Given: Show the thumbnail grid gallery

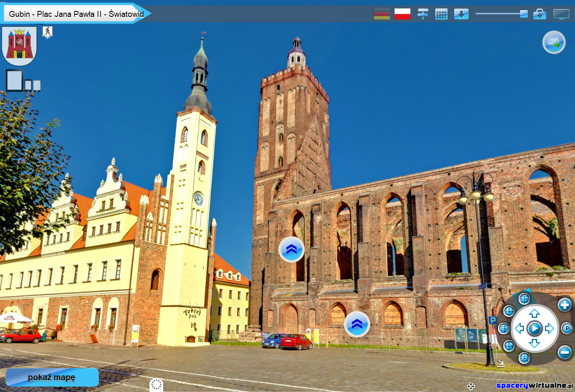Looking at the screenshot, I should [x=441, y=14].
